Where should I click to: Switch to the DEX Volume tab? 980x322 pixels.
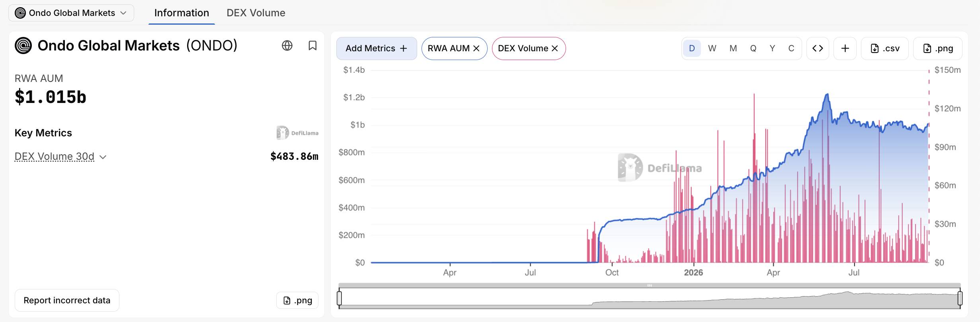point(256,13)
